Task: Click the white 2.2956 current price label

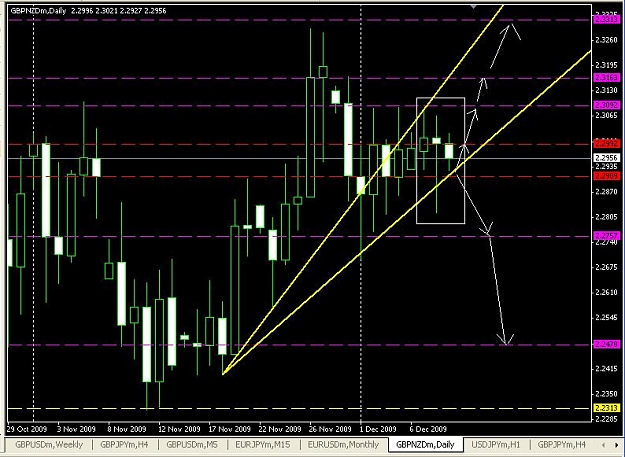Action: [x=606, y=158]
